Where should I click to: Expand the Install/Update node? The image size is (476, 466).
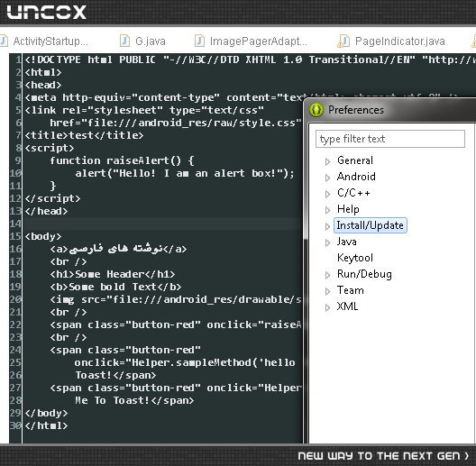[327, 226]
